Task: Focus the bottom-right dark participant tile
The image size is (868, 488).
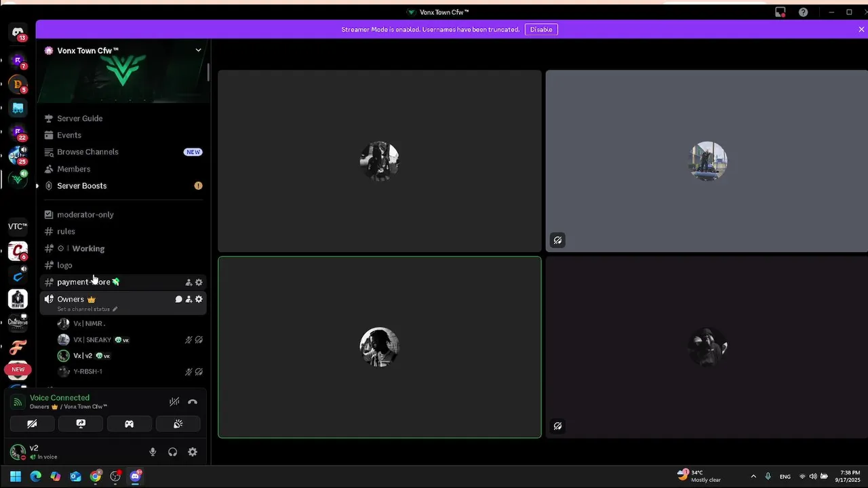Action: pyautogui.click(x=707, y=347)
